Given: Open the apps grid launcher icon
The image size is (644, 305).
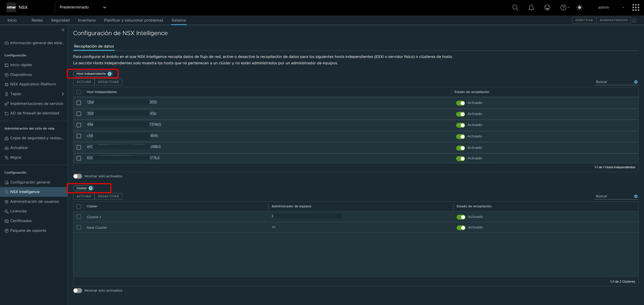Looking at the screenshot, I should (x=636, y=7).
